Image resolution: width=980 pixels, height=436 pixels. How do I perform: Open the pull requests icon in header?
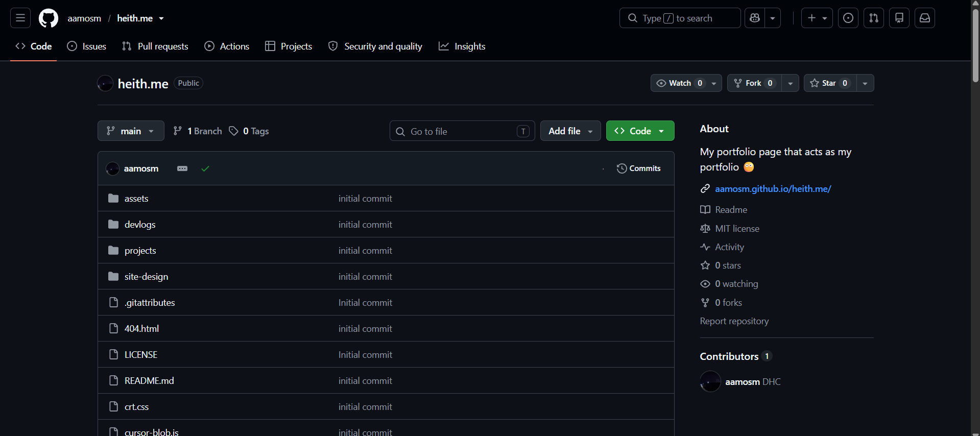pos(874,18)
